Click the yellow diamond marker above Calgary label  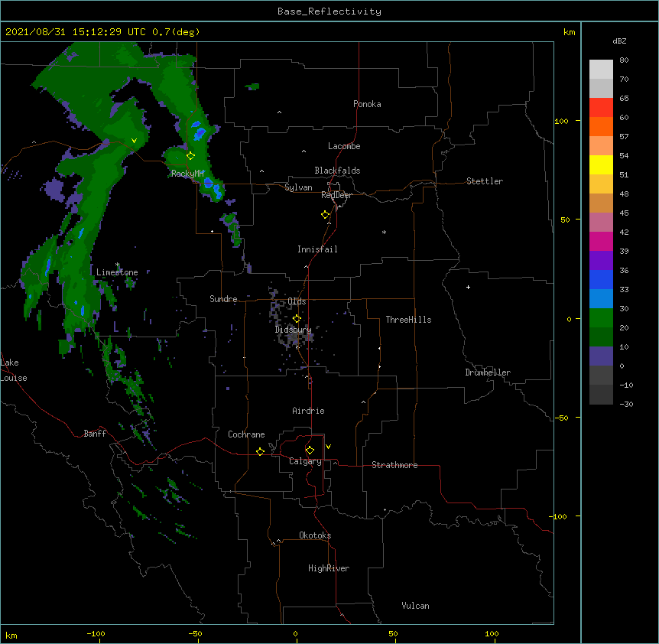click(310, 450)
